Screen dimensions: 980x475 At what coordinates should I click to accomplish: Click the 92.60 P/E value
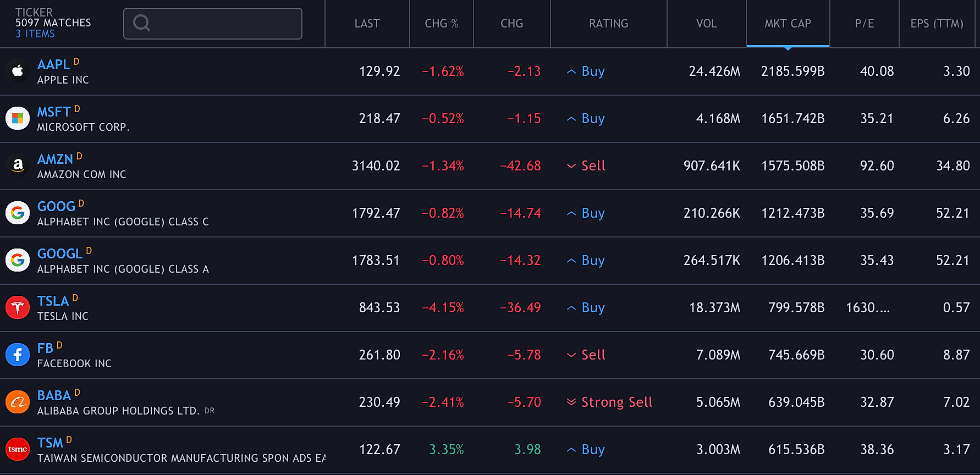tap(877, 166)
